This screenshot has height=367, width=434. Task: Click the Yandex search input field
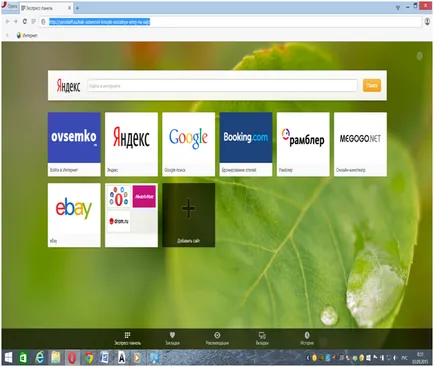click(x=222, y=86)
